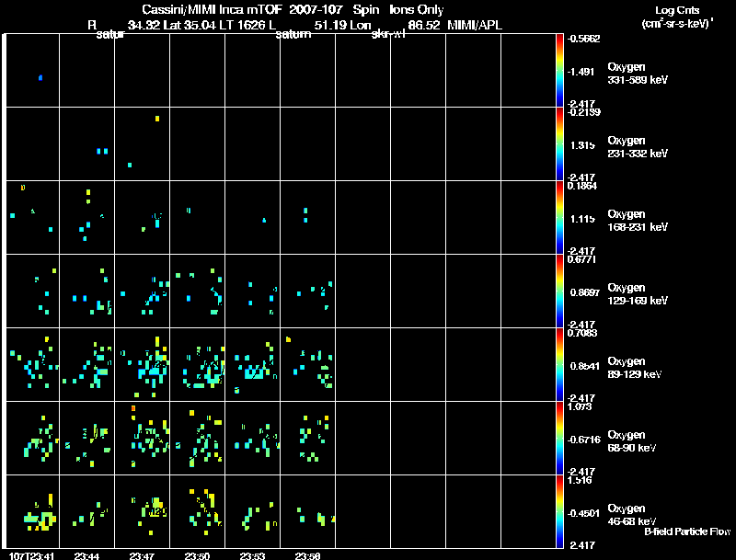
Task: Click the '23:50' time axis label
Action: click(x=197, y=556)
